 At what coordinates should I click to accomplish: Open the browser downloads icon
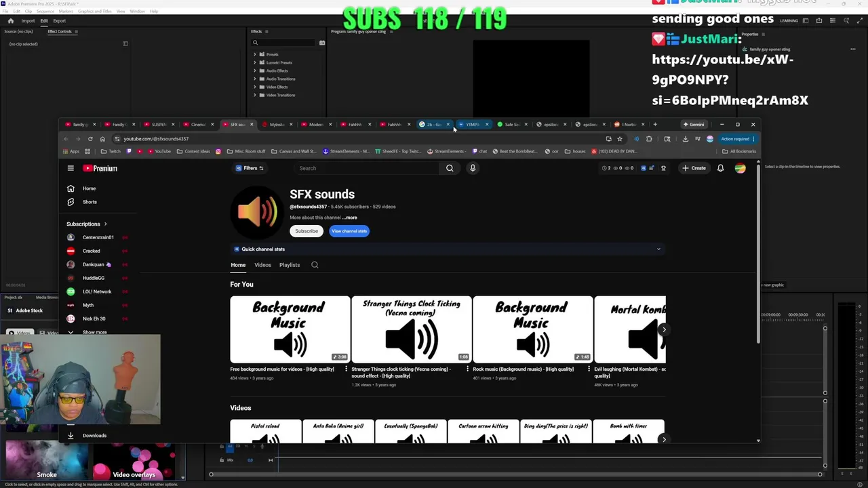tap(685, 139)
